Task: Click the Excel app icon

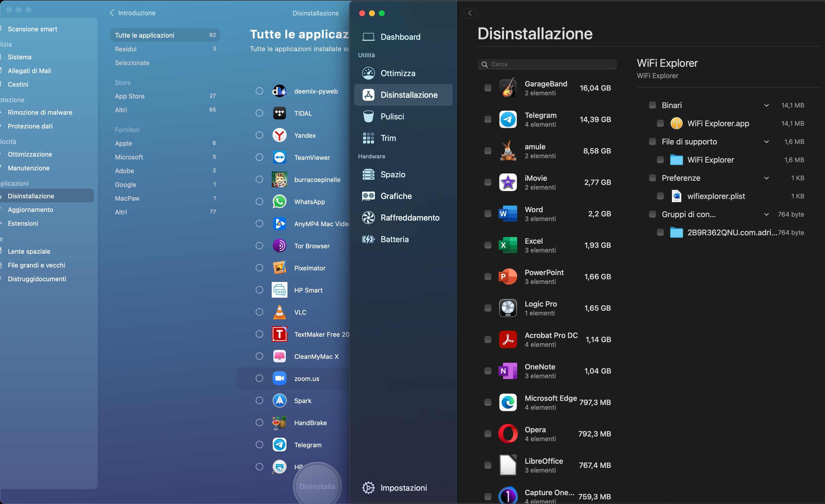Action: click(508, 245)
